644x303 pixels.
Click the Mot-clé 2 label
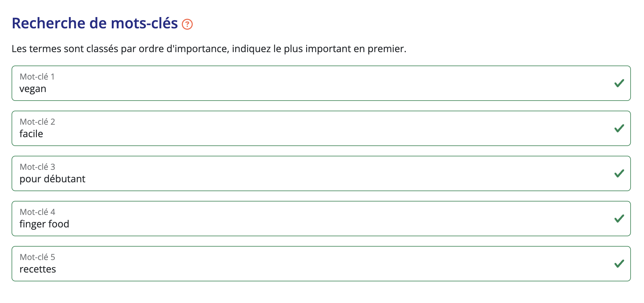(37, 122)
